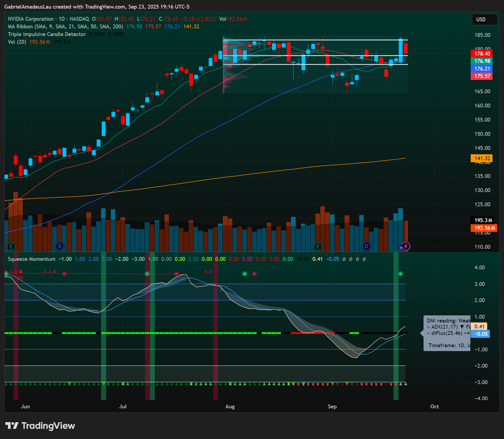Click the dividend D marker in mid-June
This screenshot has height=439, width=504.
(x=60, y=246)
